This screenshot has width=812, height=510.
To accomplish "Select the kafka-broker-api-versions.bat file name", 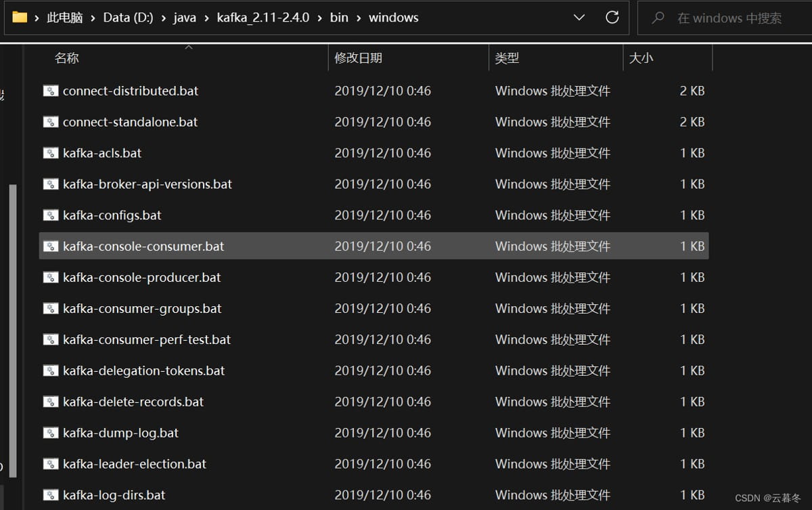I will tap(148, 184).
